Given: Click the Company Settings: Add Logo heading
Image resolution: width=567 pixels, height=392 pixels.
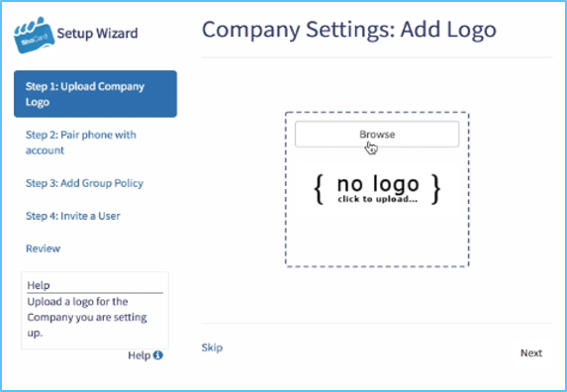Looking at the screenshot, I should pyautogui.click(x=349, y=30).
